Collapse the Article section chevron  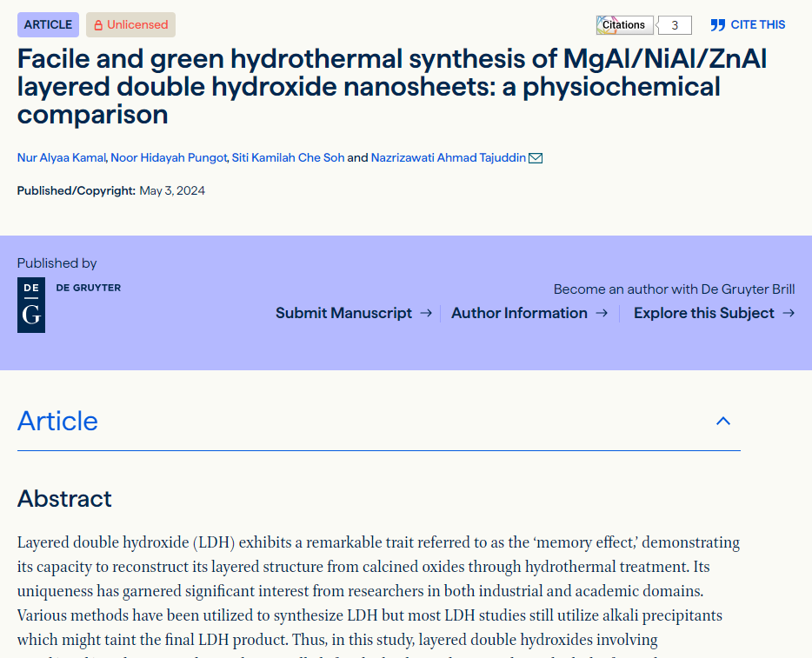tap(722, 422)
